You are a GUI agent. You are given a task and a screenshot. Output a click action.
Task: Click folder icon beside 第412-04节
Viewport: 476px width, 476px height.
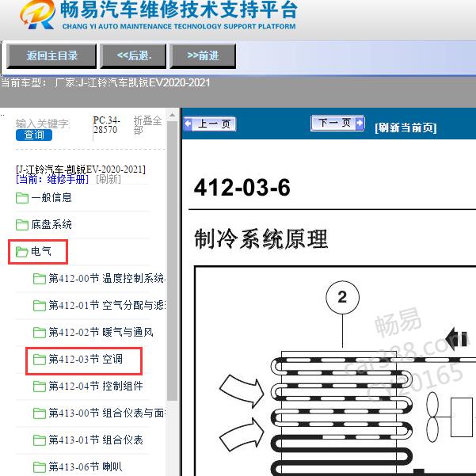coord(39,387)
